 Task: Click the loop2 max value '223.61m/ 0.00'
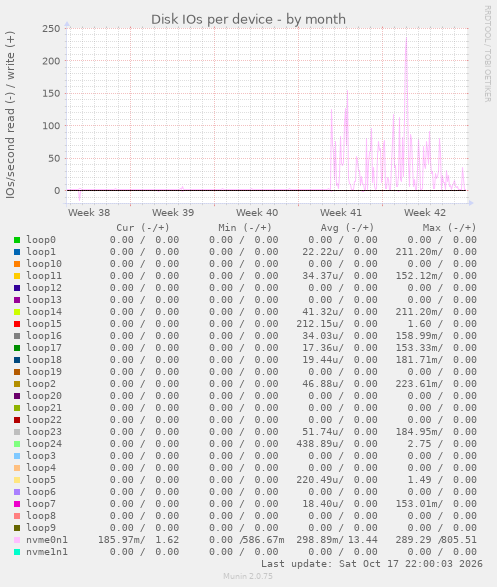pos(436,384)
